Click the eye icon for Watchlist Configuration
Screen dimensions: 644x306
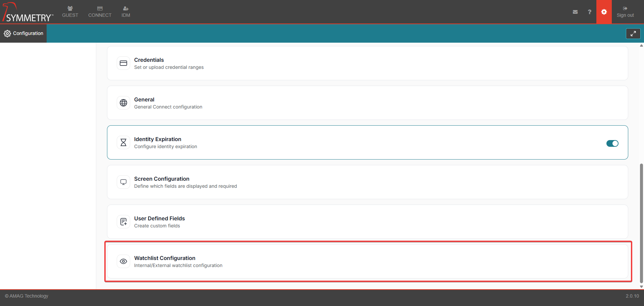coord(123,261)
